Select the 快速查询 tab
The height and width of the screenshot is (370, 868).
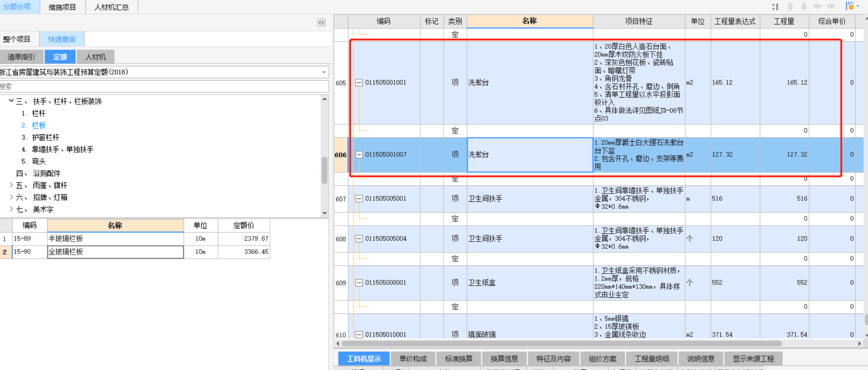[62, 39]
